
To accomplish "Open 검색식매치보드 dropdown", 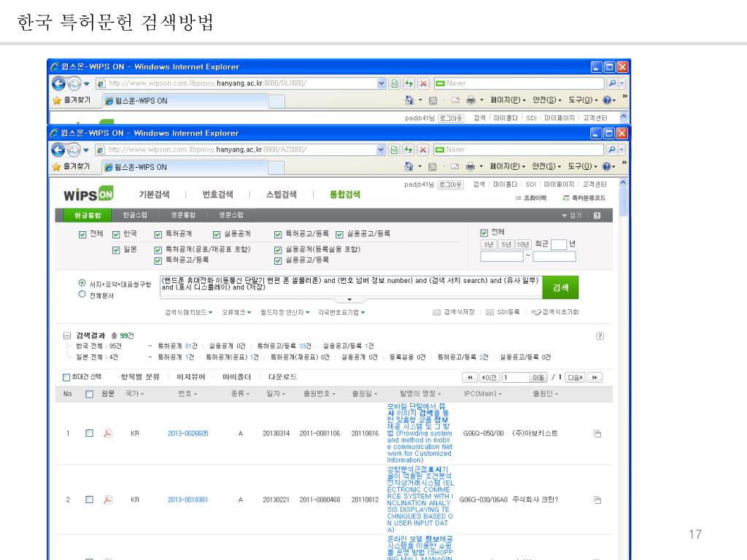I will (x=189, y=312).
